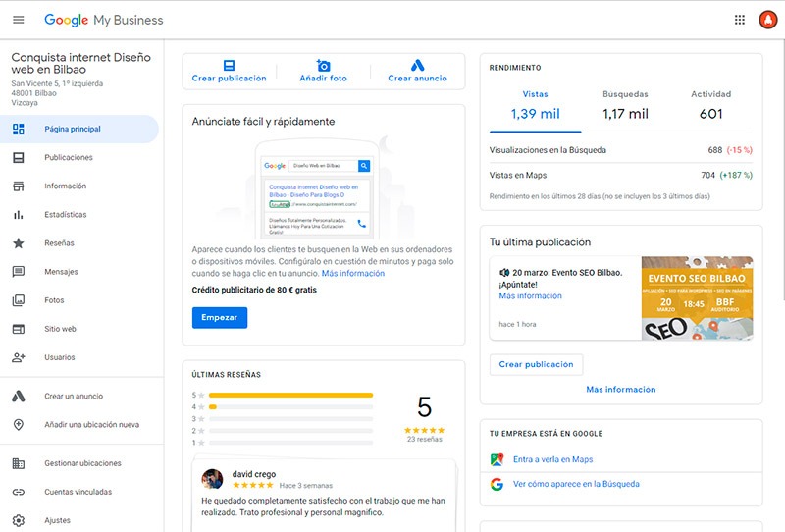This screenshot has height=532, width=785.
Task: Click Vistas en Maps row
Action: tap(621, 176)
